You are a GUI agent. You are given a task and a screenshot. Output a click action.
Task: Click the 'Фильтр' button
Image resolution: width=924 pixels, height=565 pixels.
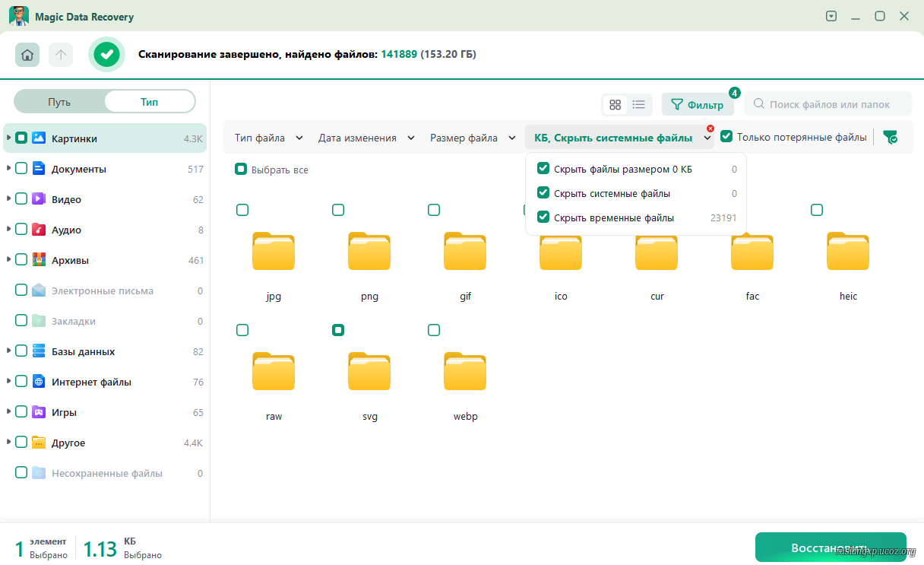point(697,105)
